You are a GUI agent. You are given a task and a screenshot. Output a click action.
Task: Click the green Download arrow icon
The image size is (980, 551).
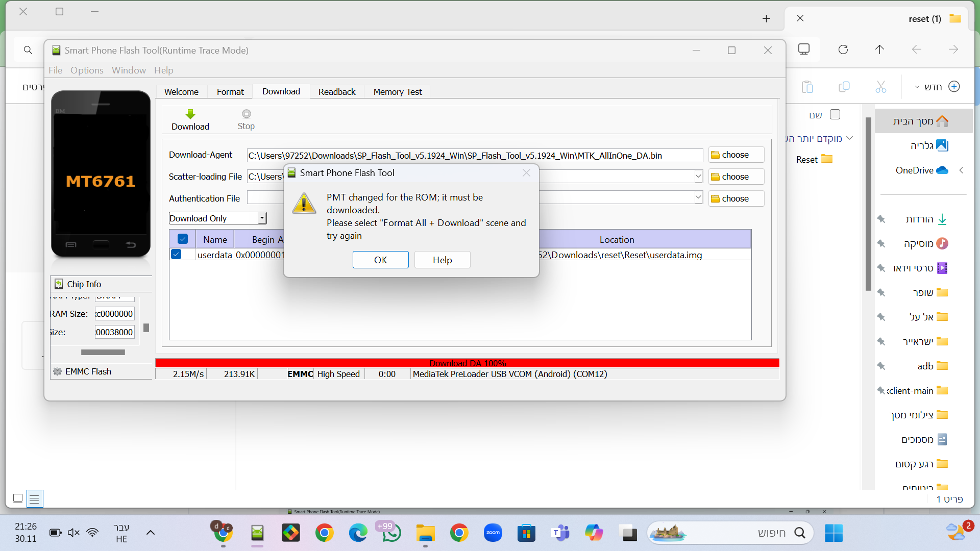pos(190,114)
